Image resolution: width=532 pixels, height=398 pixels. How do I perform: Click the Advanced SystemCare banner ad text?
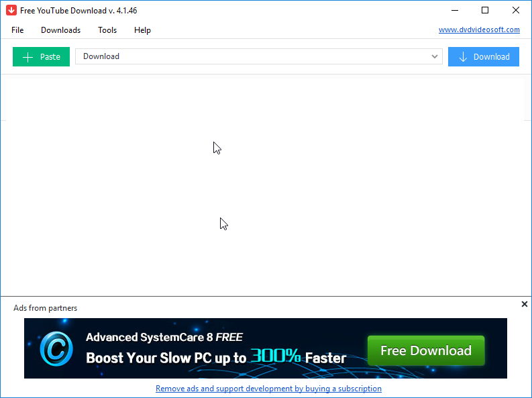216,348
